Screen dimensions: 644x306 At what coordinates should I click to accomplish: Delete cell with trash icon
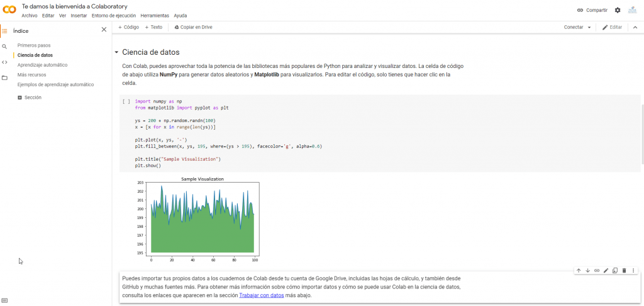pos(625,270)
